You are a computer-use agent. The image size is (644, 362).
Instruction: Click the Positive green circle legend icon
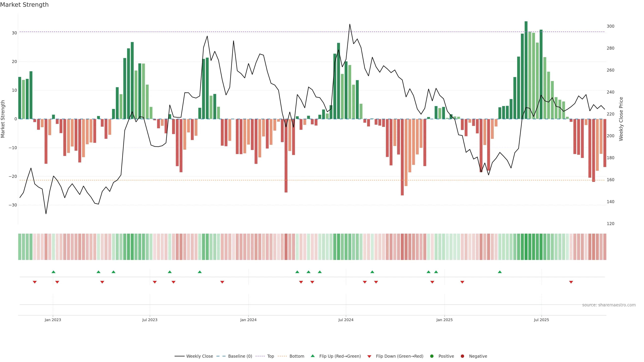pyautogui.click(x=432, y=356)
